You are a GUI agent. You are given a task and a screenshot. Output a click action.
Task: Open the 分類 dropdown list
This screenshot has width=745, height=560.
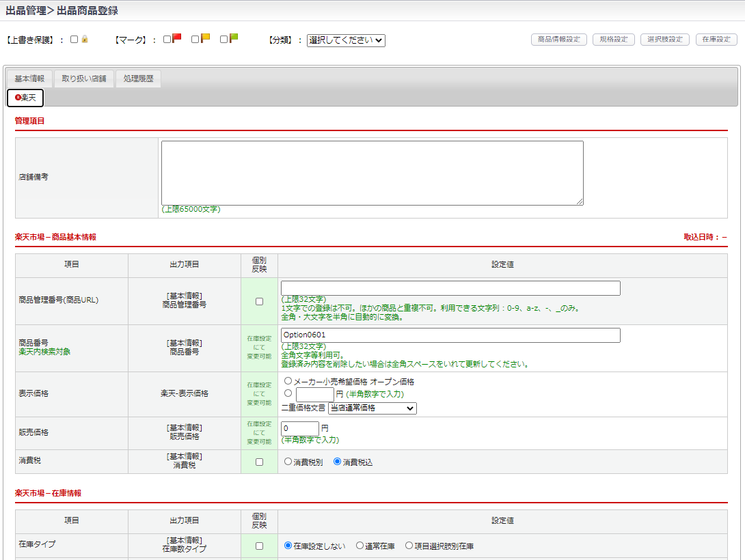[346, 40]
